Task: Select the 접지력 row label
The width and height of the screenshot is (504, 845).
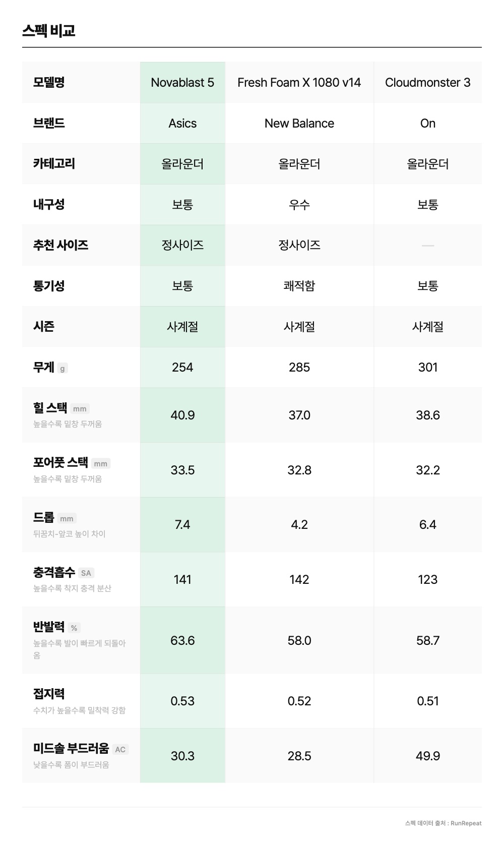Action: tap(49, 694)
